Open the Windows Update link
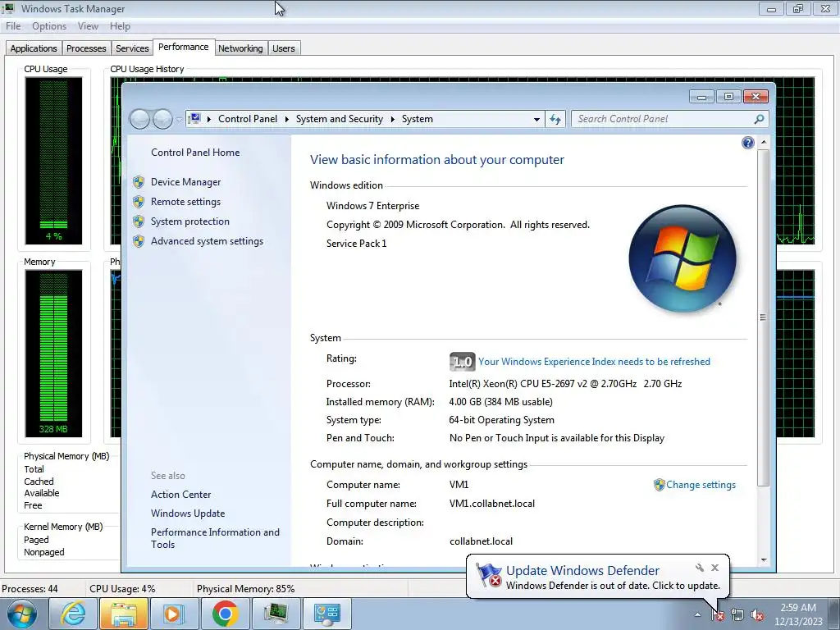The height and width of the screenshot is (630, 840). [x=188, y=514]
